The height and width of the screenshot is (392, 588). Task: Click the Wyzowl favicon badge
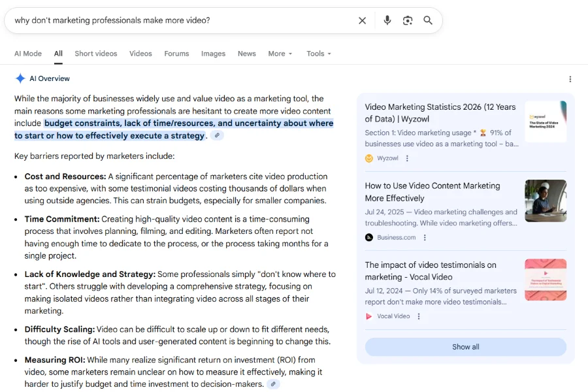point(368,157)
